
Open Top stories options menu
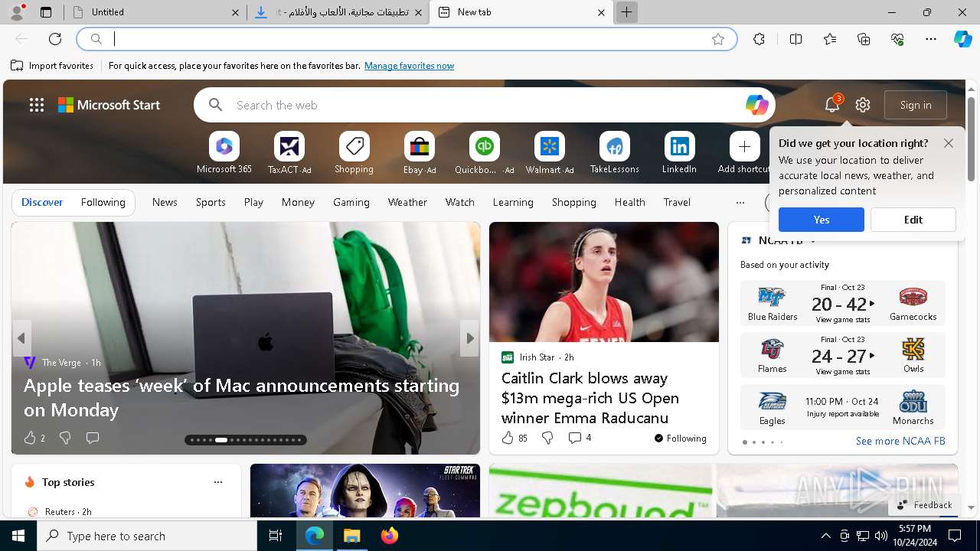pos(218,482)
